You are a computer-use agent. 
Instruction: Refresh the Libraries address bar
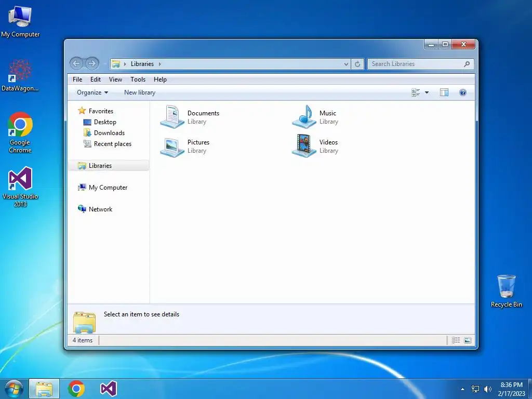pos(357,64)
